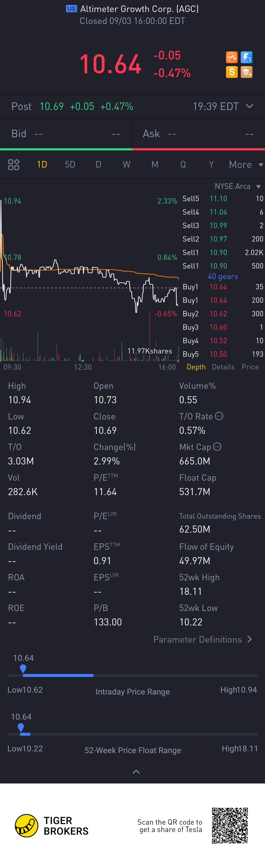Collapse the details panel with up chevron

coord(136,772)
